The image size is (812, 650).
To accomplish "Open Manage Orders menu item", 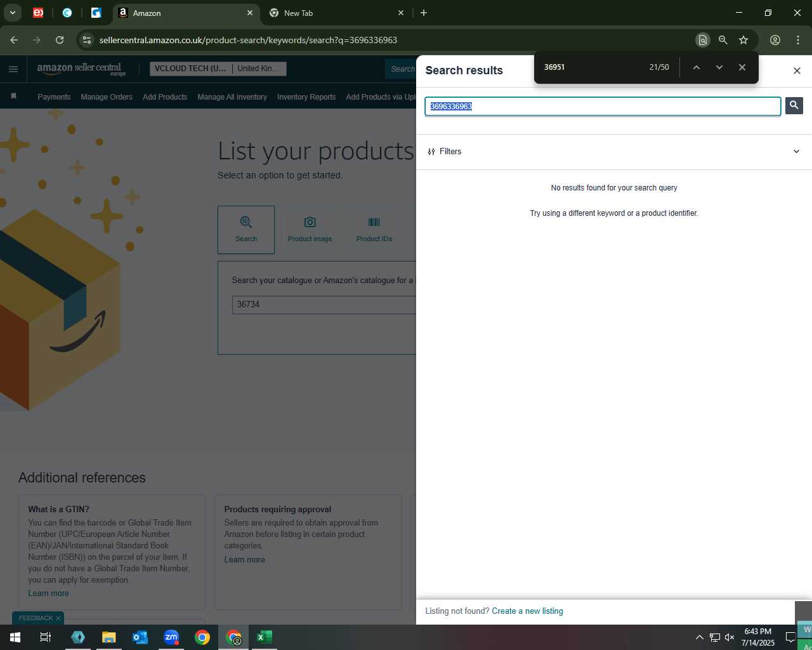I will click(107, 97).
